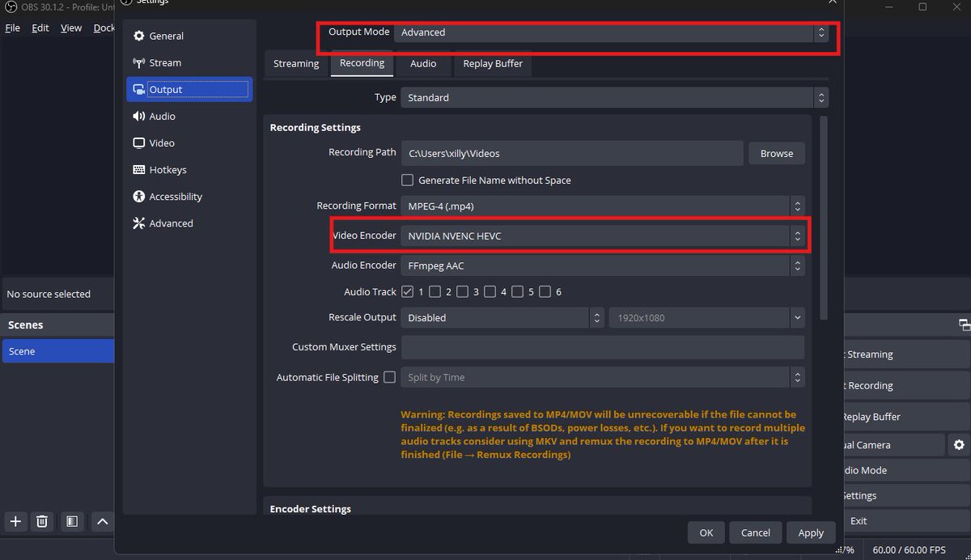The width and height of the screenshot is (971, 560).
Task: Delete the selected scene using the trash icon
Action: 42,521
